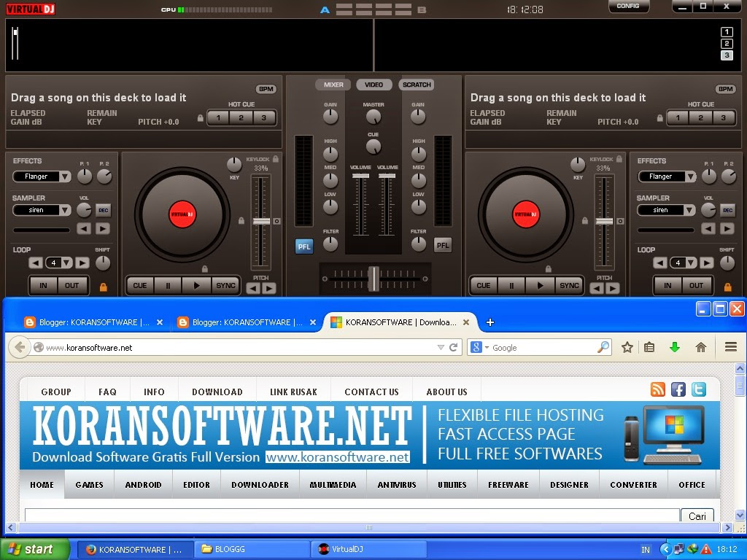
Task: Open the DOWNLOAD menu on Koransoftware
Action: coord(217,392)
